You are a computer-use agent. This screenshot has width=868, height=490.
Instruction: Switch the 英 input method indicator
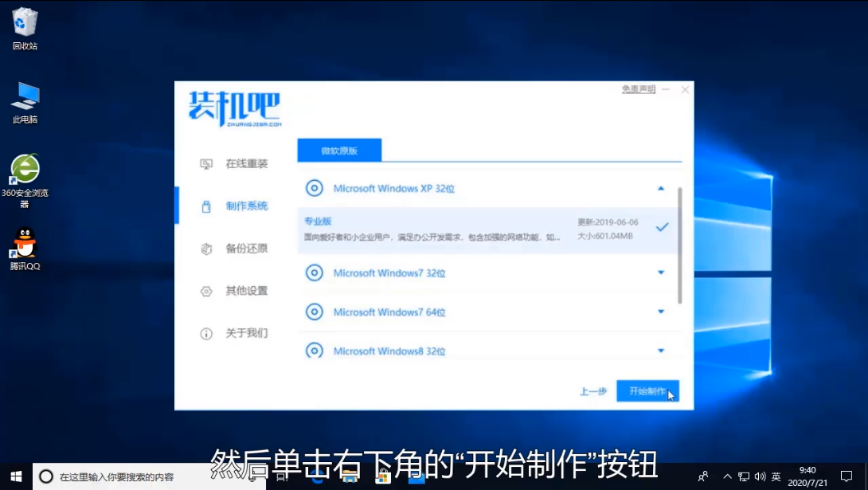pyautogui.click(x=776, y=476)
